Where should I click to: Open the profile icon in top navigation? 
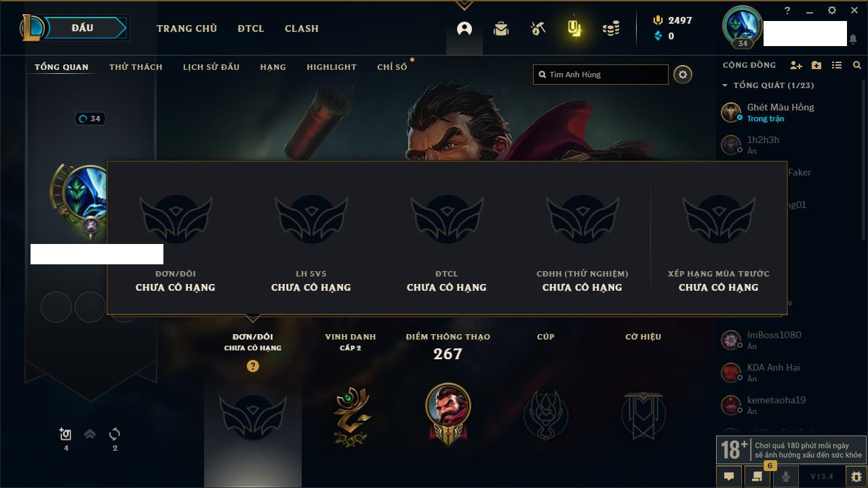click(465, 28)
